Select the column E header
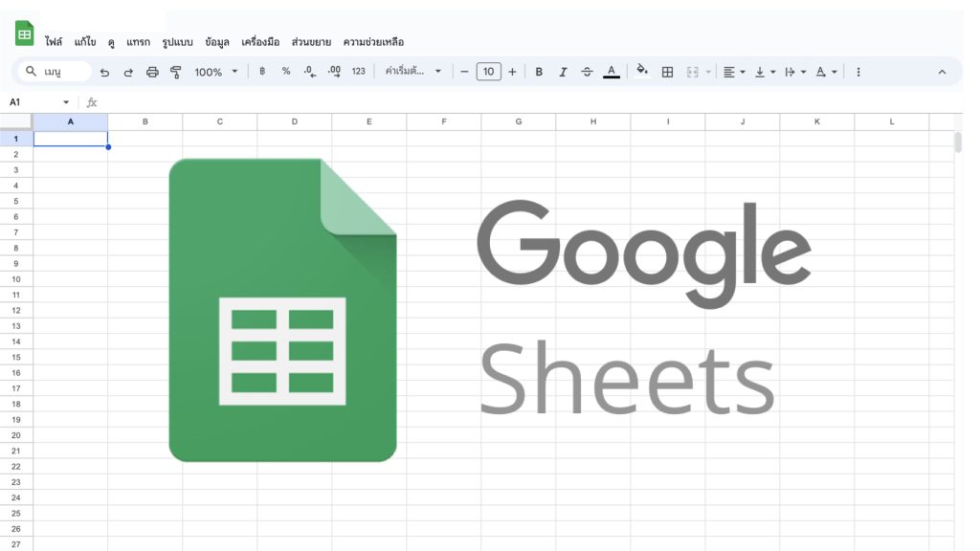The image size is (980, 551). click(369, 121)
